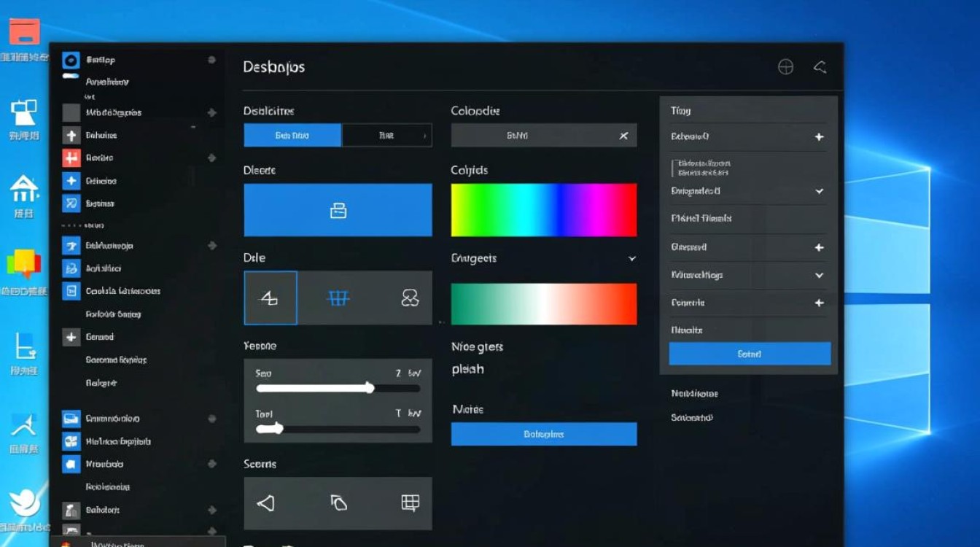Click the pointer icon at the header's right end
The height and width of the screenshot is (547, 980).
click(820, 67)
